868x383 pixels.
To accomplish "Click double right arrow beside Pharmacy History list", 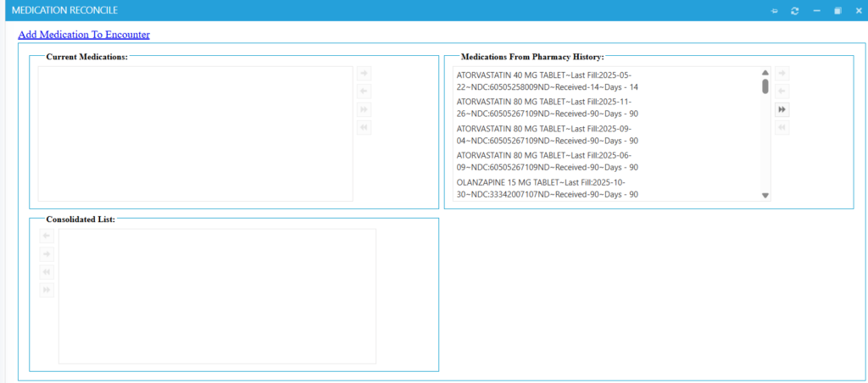I will click(782, 109).
